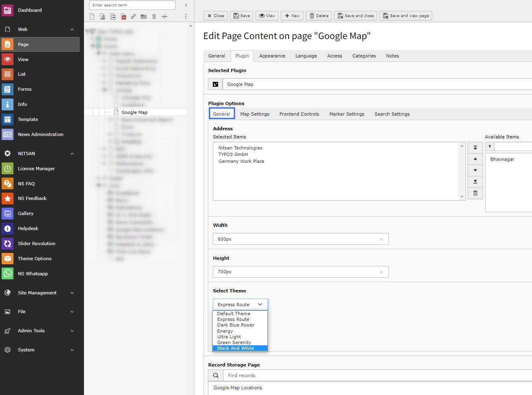The height and width of the screenshot is (395, 532).
Task: Click Save and view page button
Action: pyautogui.click(x=406, y=16)
